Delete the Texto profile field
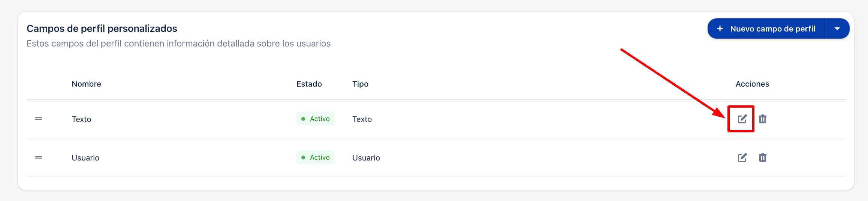 coord(762,119)
